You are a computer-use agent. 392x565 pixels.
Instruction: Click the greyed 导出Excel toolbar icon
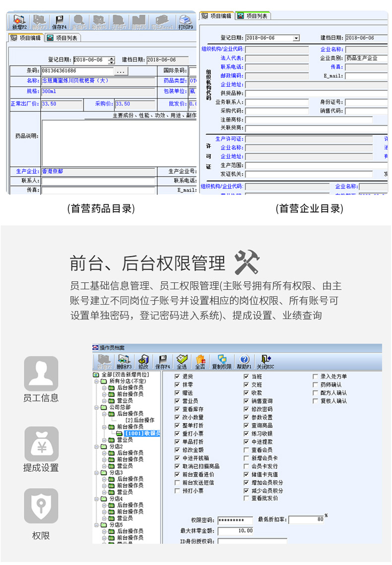click(x=162, y=22)
